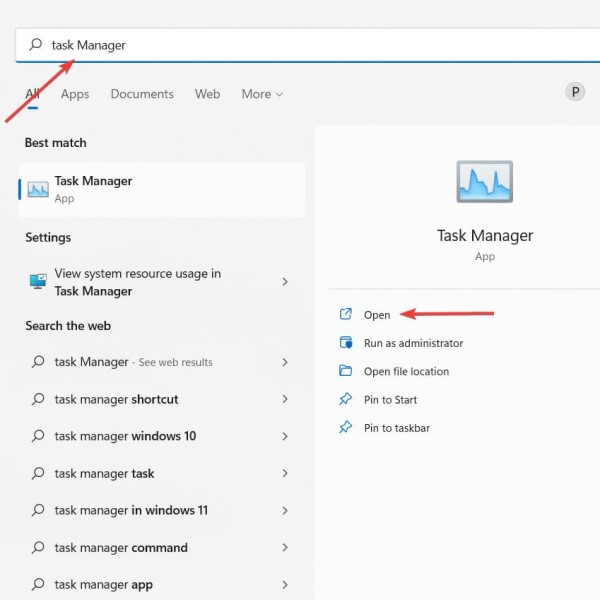600x600 pixels.
Task: Switch to the Web tab
Action: (x=207, y=94)
